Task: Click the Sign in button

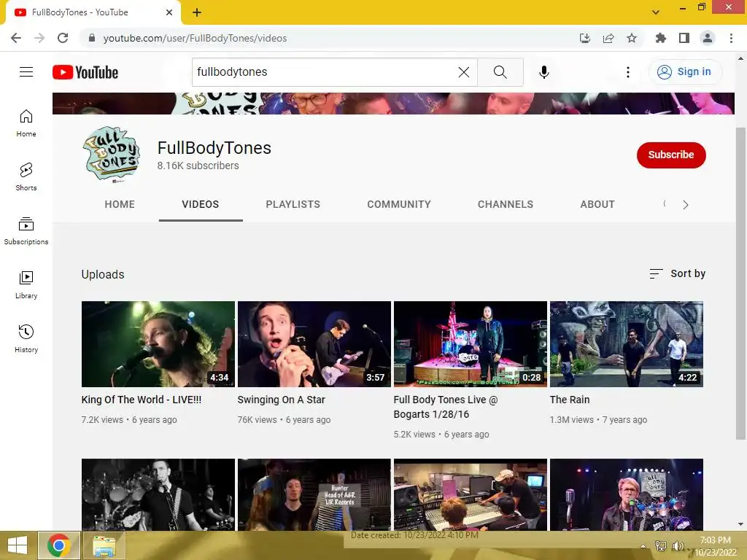Action: [685, 72]
